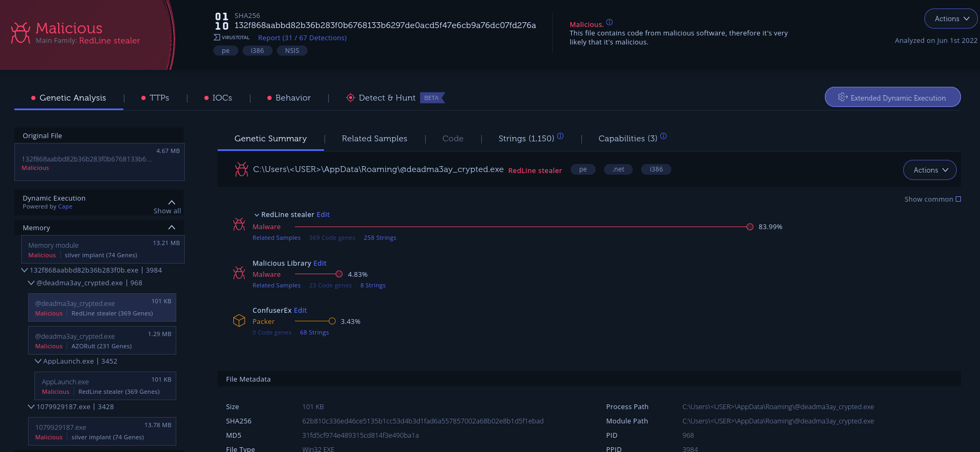
Task: Open the VirusTotal Report detections link
Action: pyautogui.click(x=302, y=38)
